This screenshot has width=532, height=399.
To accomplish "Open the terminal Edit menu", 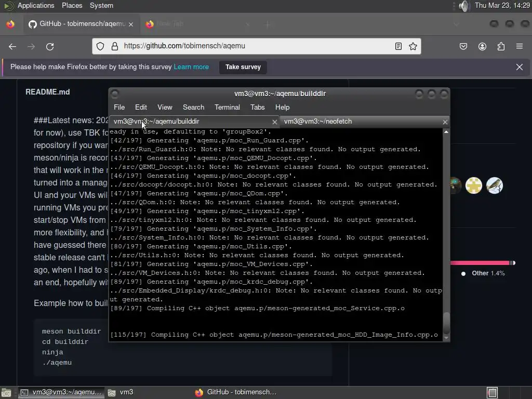I will pyautogui.click(x=141, y=107).
